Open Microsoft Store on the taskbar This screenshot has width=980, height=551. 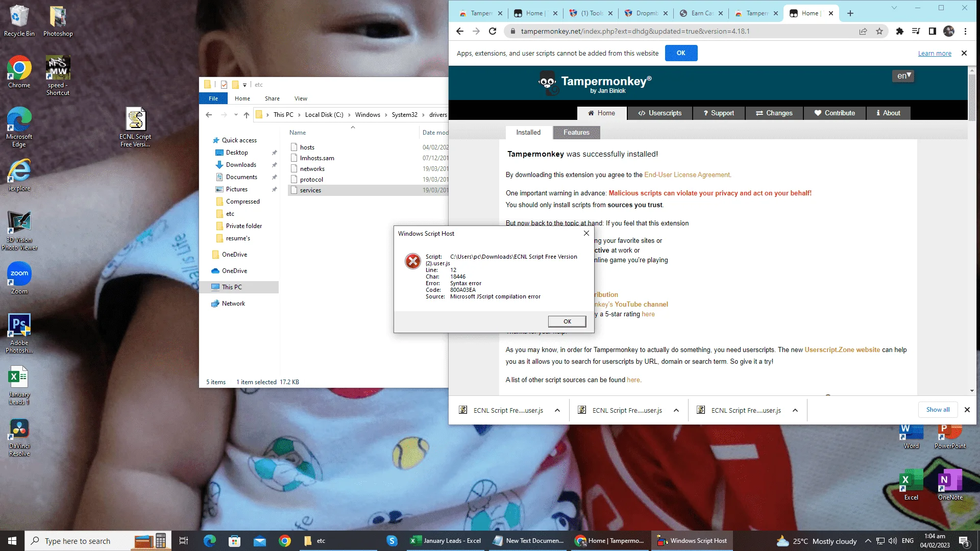(234, 541)
